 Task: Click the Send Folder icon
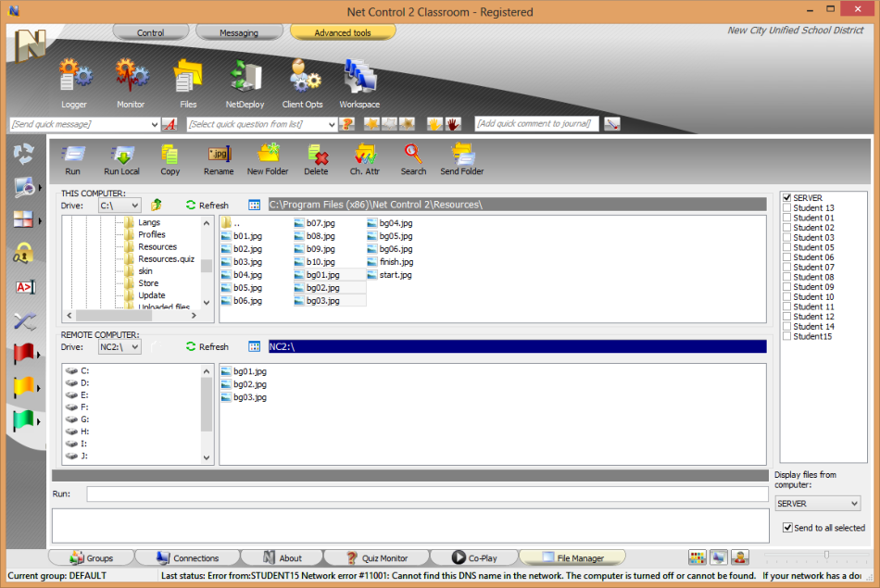point(461,157)
